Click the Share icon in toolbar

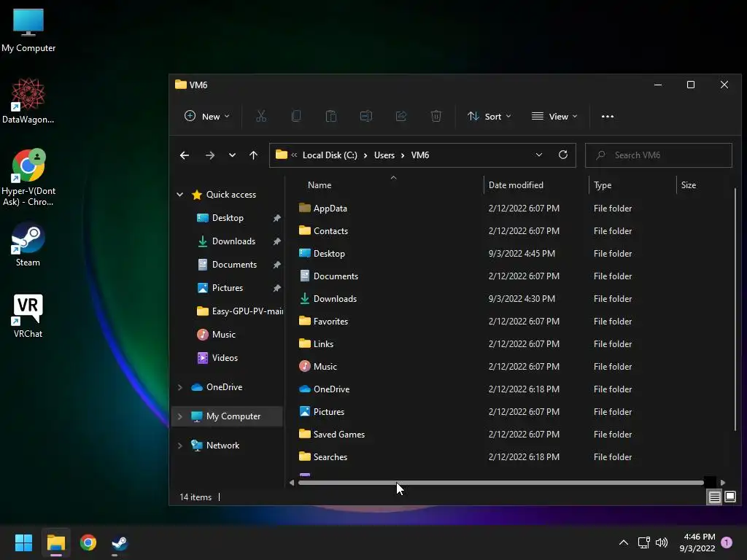[401, 116]
